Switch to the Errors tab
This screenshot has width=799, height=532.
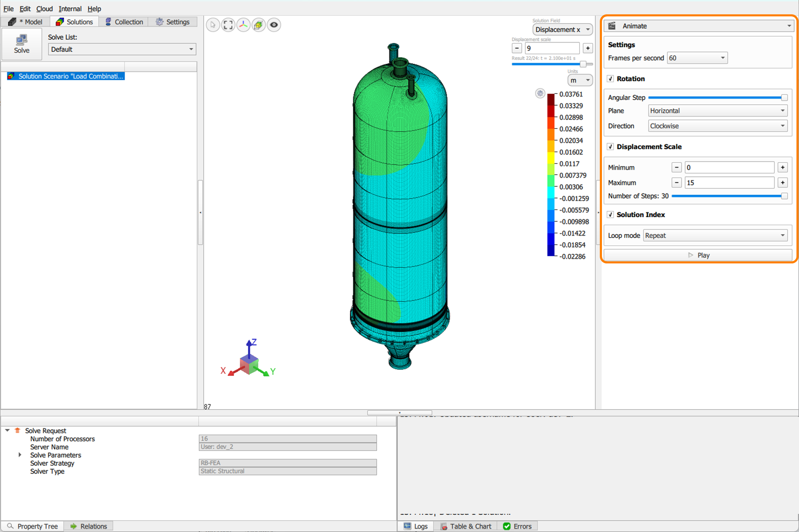[x=517, y=526]
